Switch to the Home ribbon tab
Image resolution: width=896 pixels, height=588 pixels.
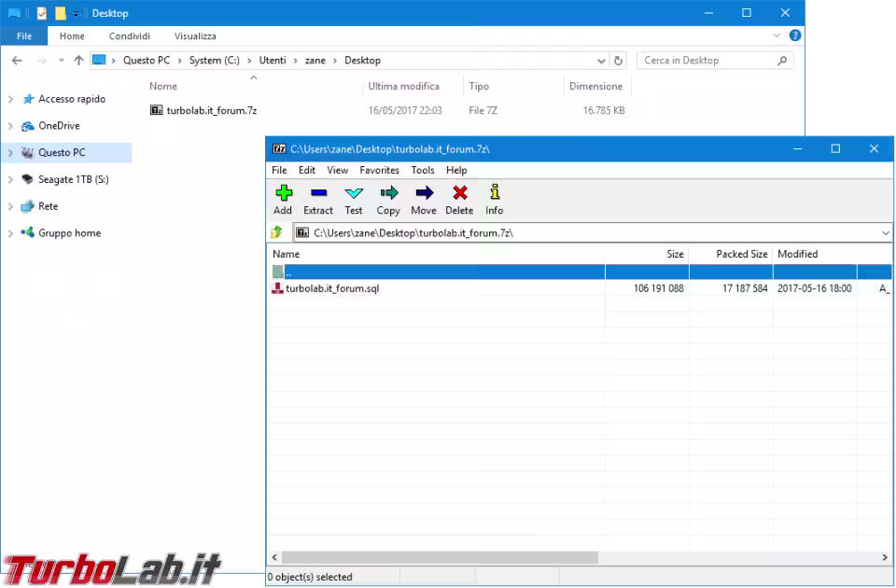coord(72,35)
